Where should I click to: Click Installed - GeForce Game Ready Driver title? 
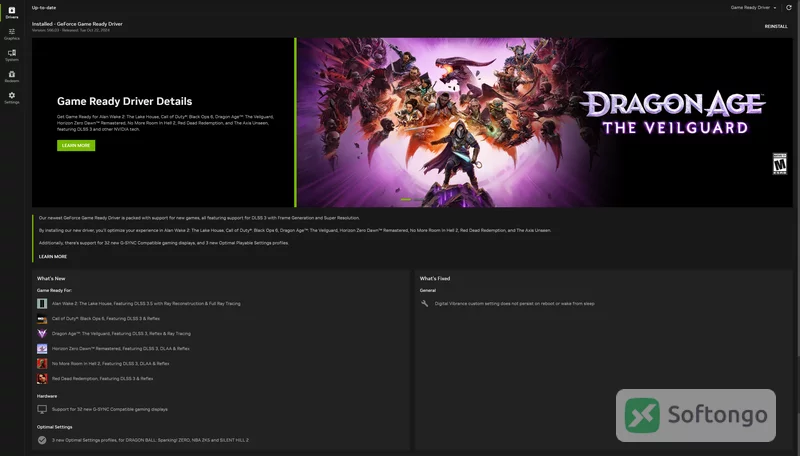coord(77,24)
